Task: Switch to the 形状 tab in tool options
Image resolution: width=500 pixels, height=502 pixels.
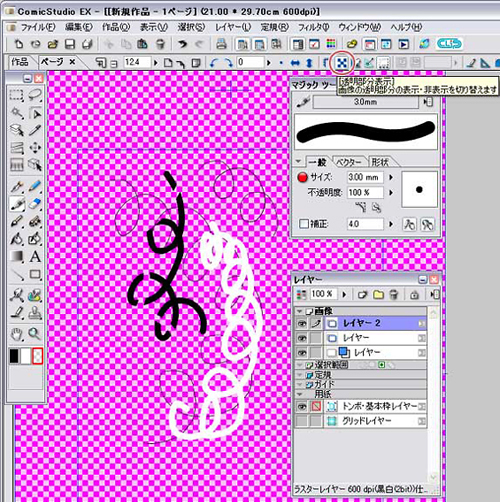Action: pos(380,162)
